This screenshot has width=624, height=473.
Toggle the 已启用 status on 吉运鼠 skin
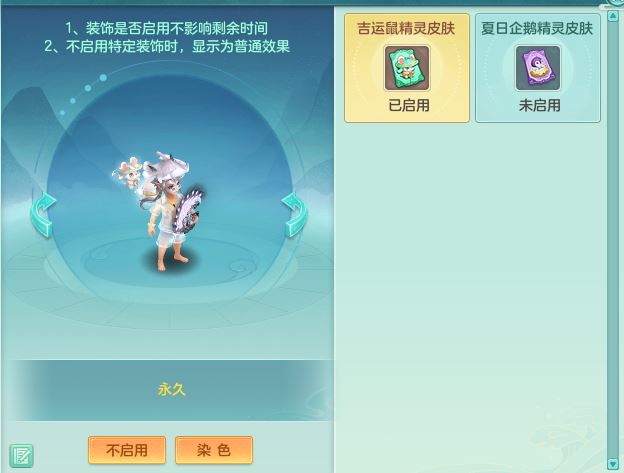click(409, 105)
